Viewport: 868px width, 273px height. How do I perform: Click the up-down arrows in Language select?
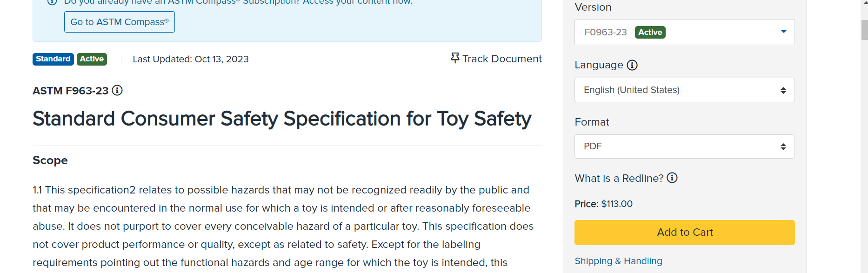click(x=783, y=90)
